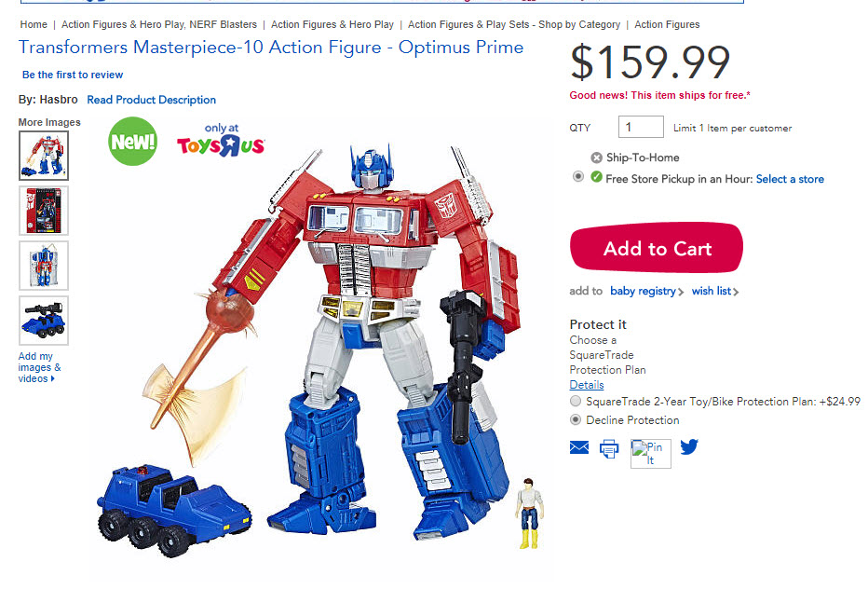Click green checkmark beside Free Store Pickup
The height and width of the screenshot is (589, 868).
596,177
